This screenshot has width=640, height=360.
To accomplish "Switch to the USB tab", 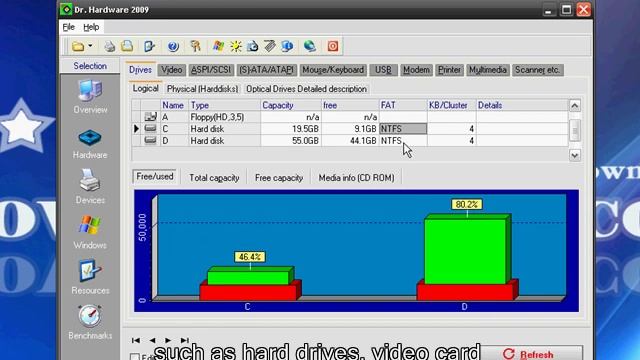I will pos(383,70).
